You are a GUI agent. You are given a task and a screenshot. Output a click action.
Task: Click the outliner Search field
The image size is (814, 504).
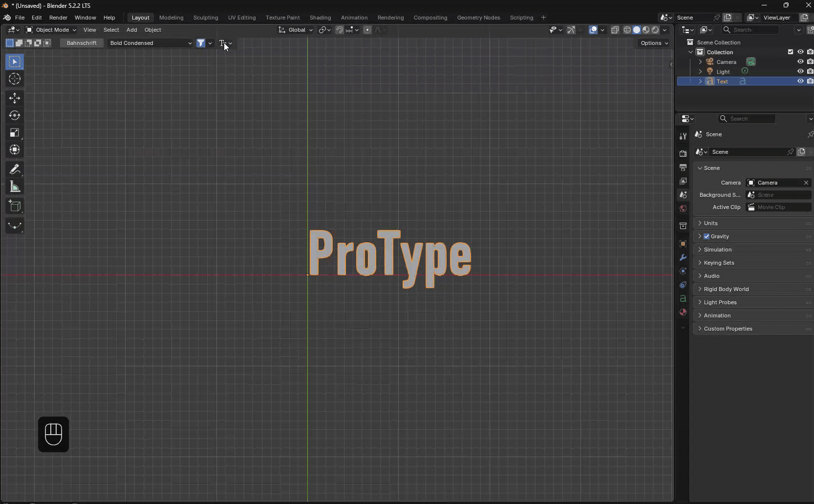click(x=750, y=30)
